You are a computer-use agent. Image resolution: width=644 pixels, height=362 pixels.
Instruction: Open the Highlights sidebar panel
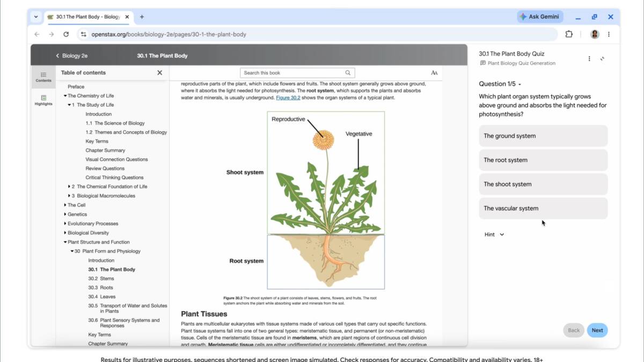[43, 100]
